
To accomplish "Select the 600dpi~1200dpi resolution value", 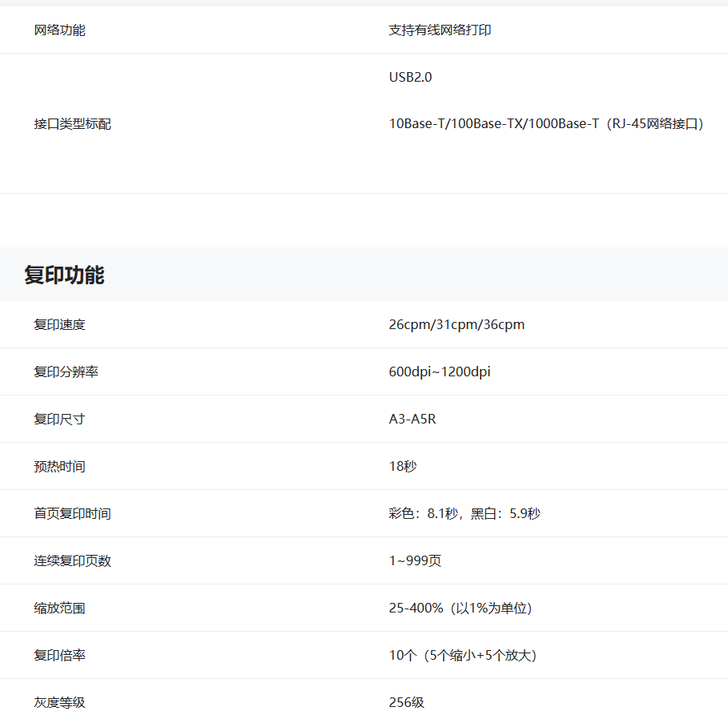I will pyautogui.click(x=440, y=372).
